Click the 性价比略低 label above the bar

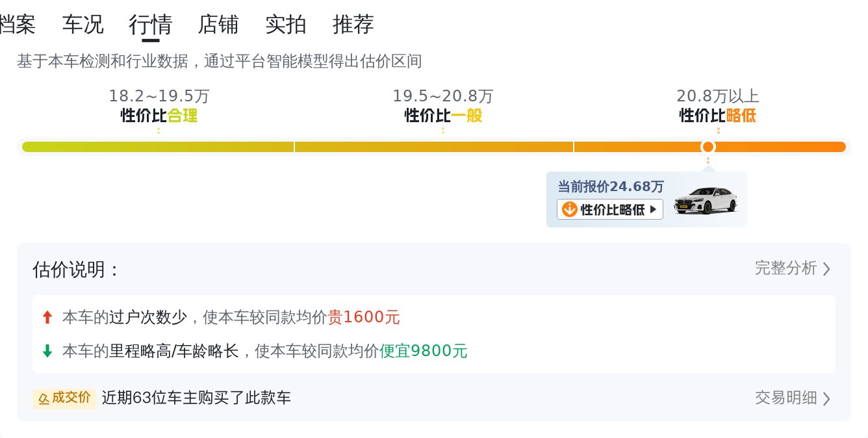point(718,116)
